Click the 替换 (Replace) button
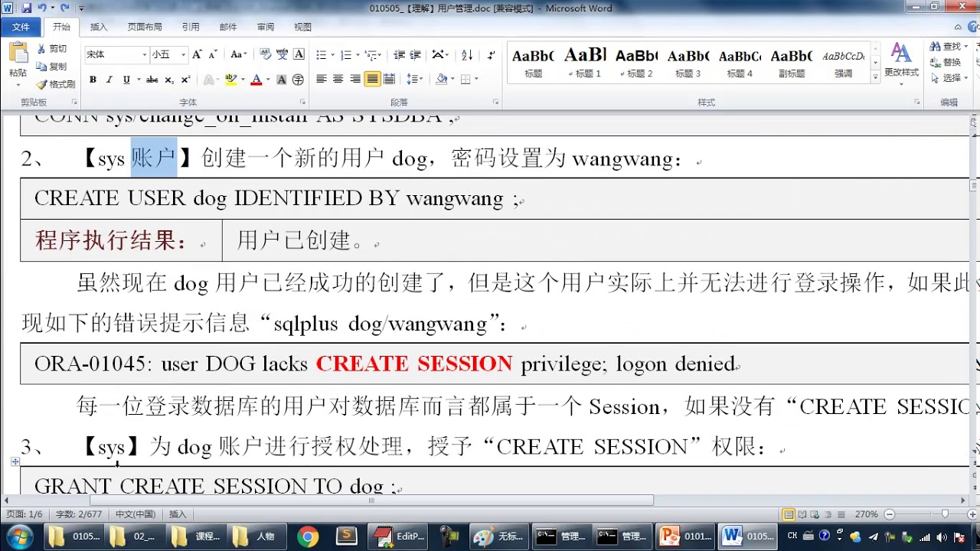The height and width of the screenshot is (551, 980). click(x=946, y=62)
